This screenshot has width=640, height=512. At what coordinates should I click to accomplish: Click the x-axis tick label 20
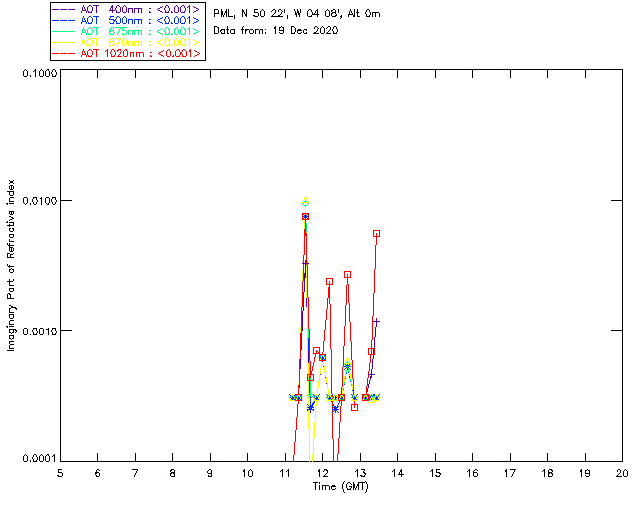tap(622, 474)
